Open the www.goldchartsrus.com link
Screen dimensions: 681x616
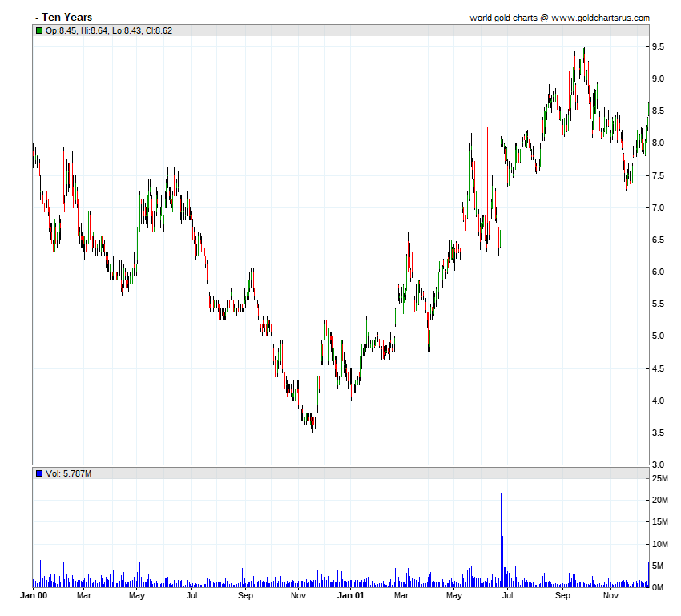point(600,18)
